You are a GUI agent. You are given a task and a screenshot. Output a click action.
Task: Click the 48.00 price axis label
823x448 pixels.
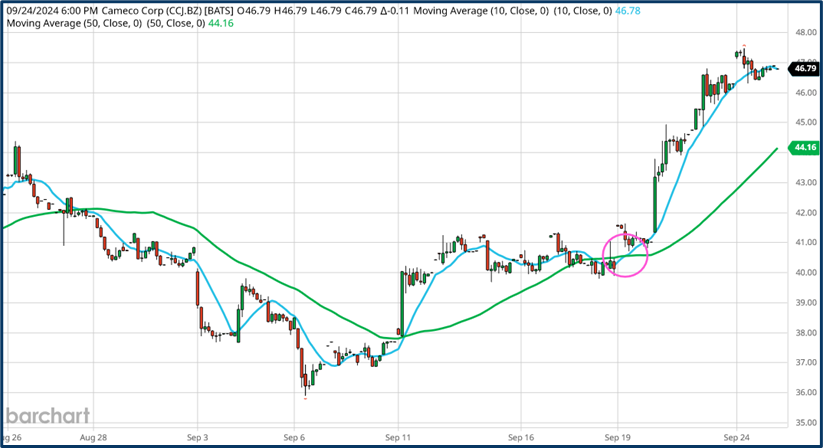(804, 32)
